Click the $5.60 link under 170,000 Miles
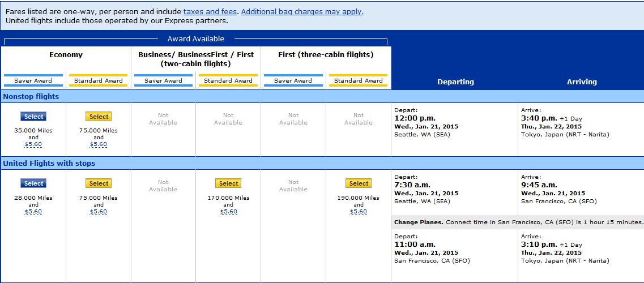 (228, 212)
